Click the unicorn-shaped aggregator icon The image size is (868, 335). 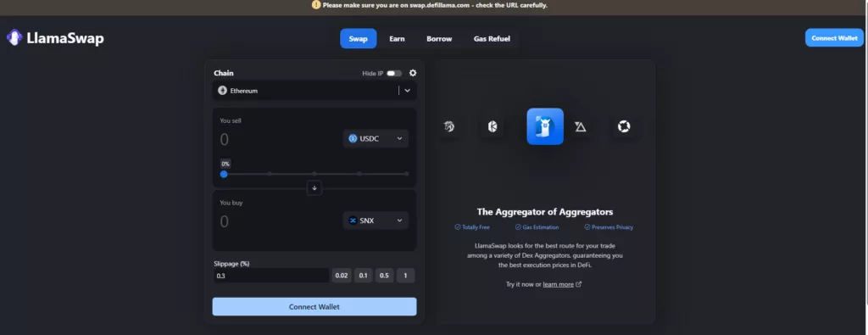pos(449,127)
